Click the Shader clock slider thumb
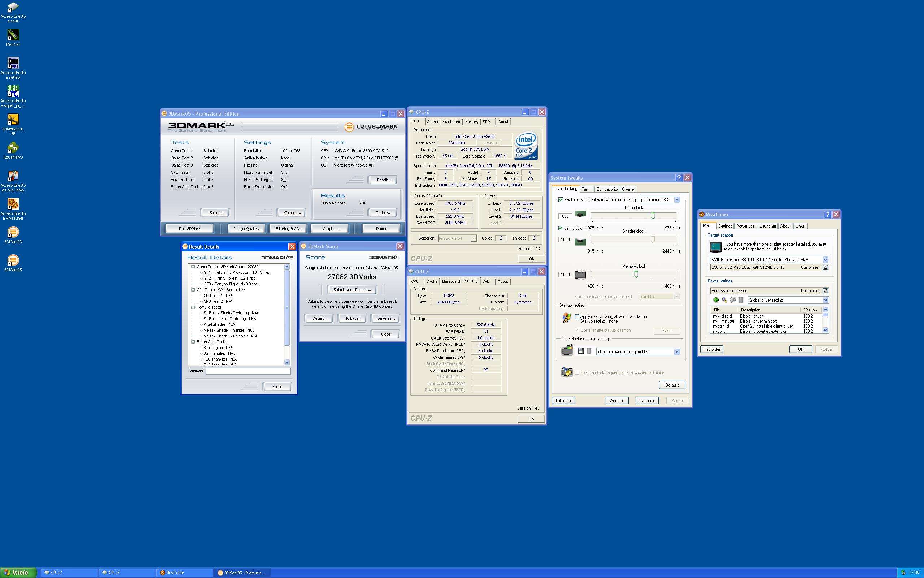 (x=653, y=239)
